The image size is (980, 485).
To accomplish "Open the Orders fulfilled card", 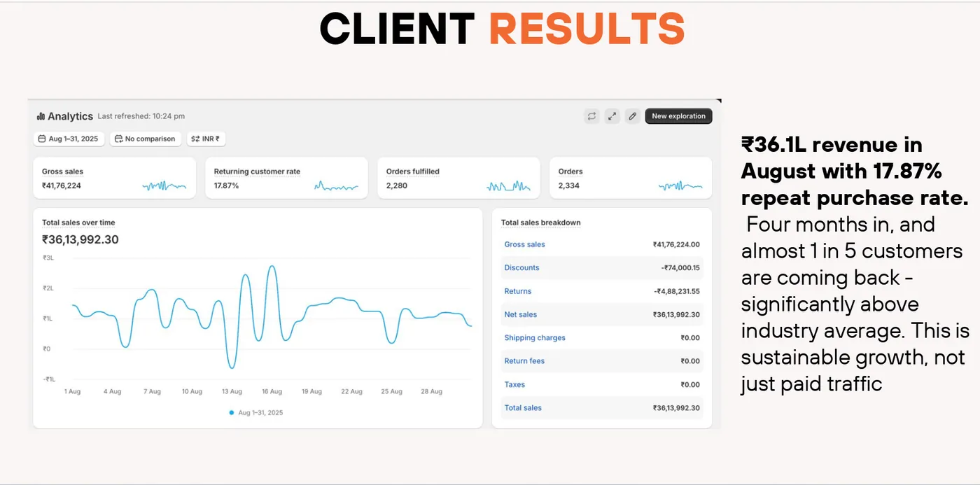I will [x=458, y=178].
